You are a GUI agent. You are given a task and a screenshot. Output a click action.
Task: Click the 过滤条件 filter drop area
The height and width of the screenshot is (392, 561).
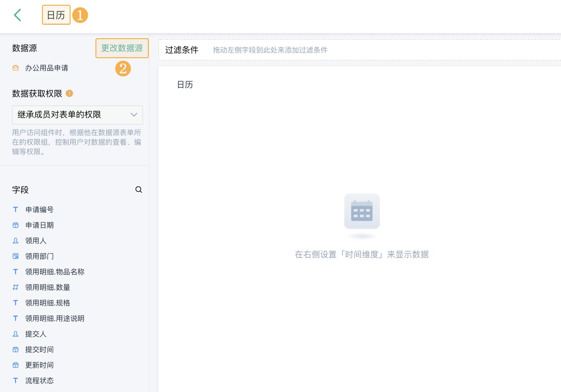pos(270,50)
